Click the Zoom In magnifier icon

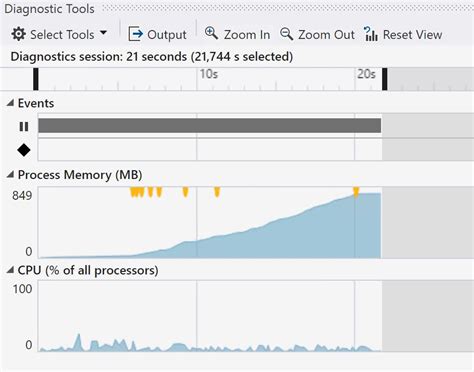click(x=211, y=33)
